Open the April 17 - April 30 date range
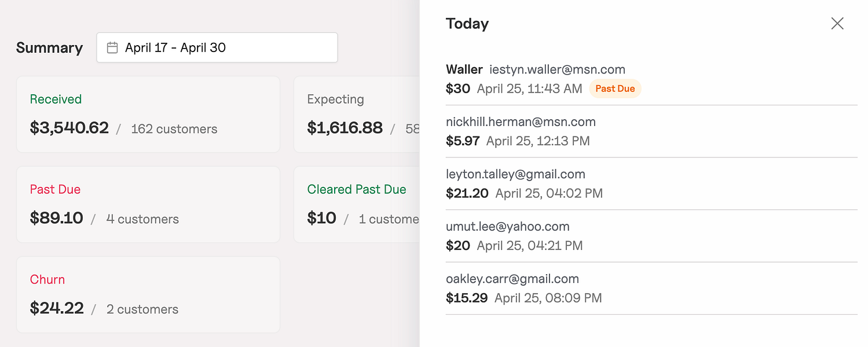The width and height of the screenshot is (868, 347). [217, 48]
